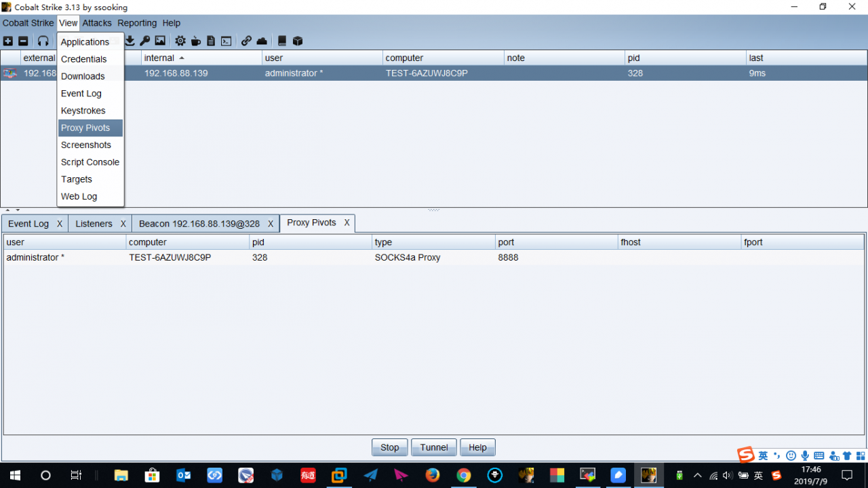Launch Chrome from the taskbar
This screenshot has width=868, height=488.
[x=464, y=475]
